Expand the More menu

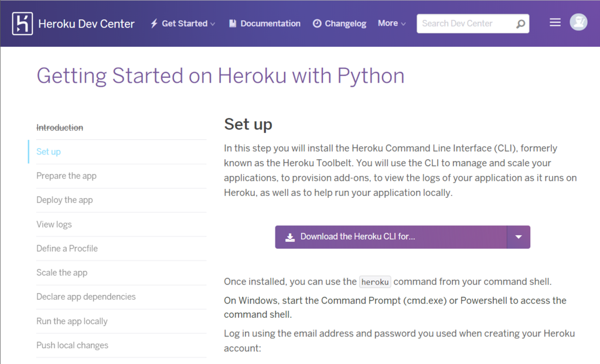tap(391, 23)
